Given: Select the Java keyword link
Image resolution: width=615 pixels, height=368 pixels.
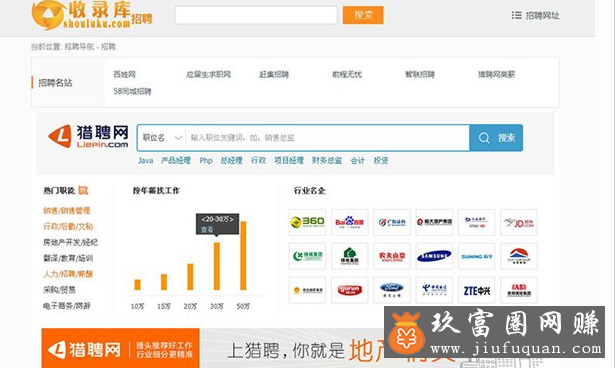Looking at the screenshot, I should coord(146,160).
